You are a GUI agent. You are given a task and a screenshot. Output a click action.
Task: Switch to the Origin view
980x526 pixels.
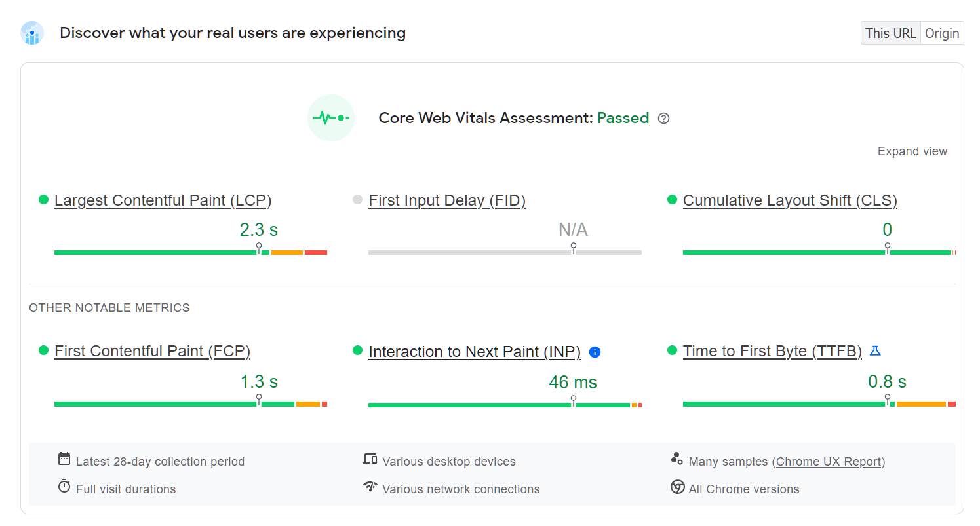point(942,33)
